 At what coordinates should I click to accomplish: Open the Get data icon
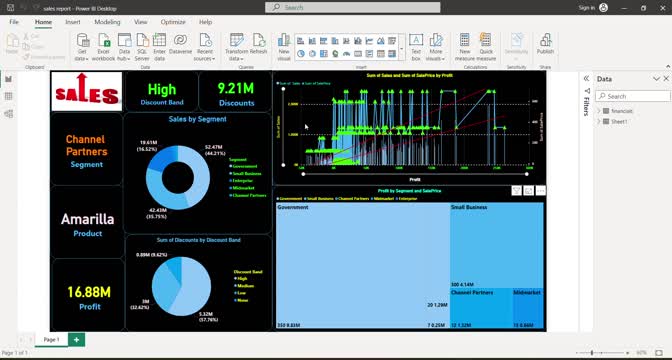[83, 47]
